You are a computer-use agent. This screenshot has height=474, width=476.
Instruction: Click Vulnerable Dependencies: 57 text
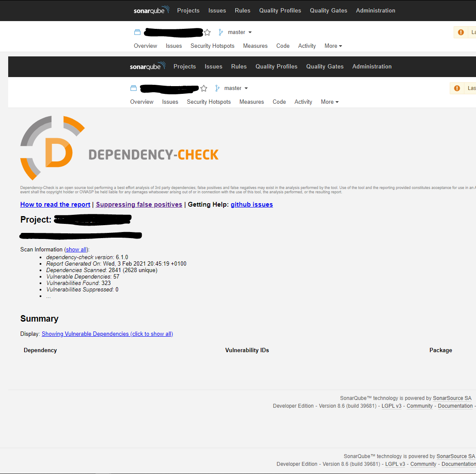(x=83, y=277)
